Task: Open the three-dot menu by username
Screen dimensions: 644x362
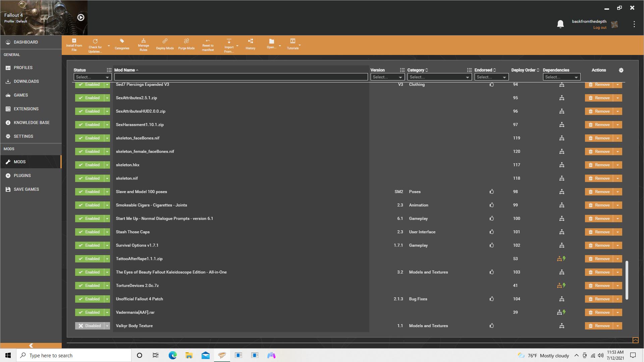Action: (x=634, y=24)
